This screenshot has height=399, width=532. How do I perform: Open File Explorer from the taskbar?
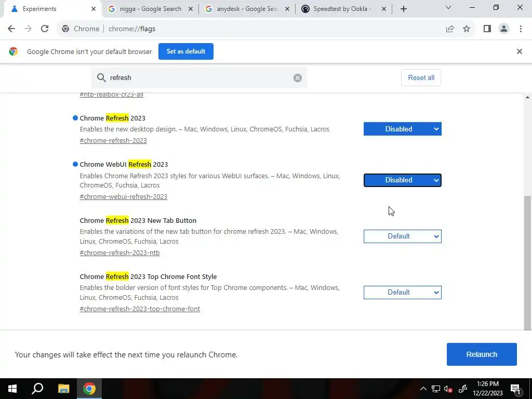(x=63, y=389)
